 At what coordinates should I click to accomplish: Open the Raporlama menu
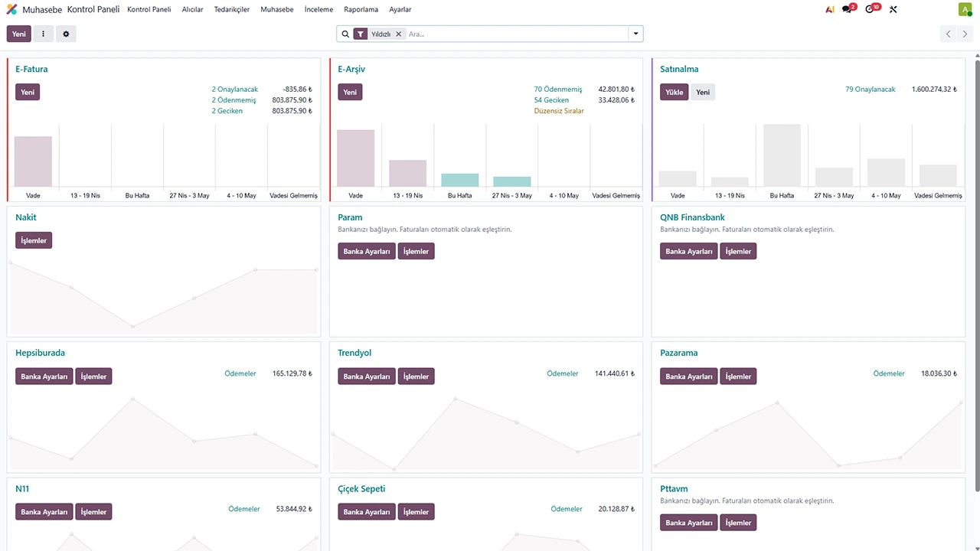tap(361, 10)
